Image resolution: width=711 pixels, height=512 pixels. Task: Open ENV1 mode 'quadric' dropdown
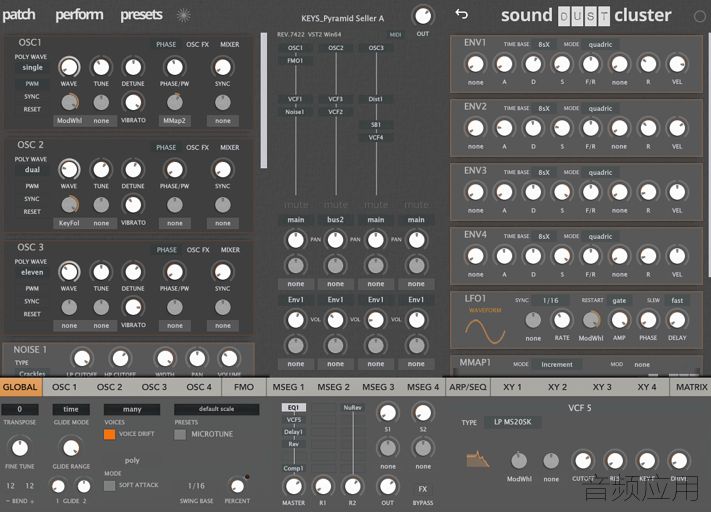pos(600,44)
